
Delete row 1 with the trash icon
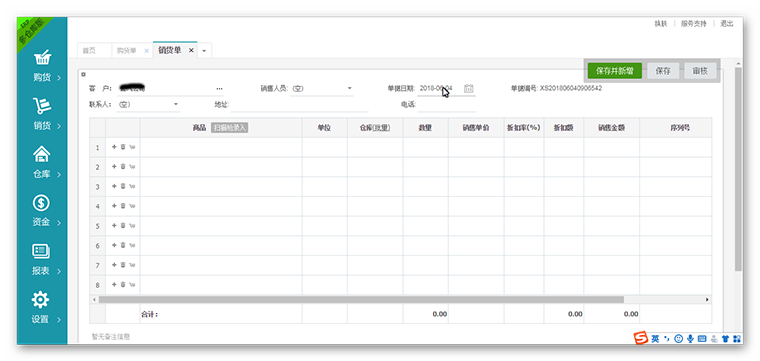point(123,147)
